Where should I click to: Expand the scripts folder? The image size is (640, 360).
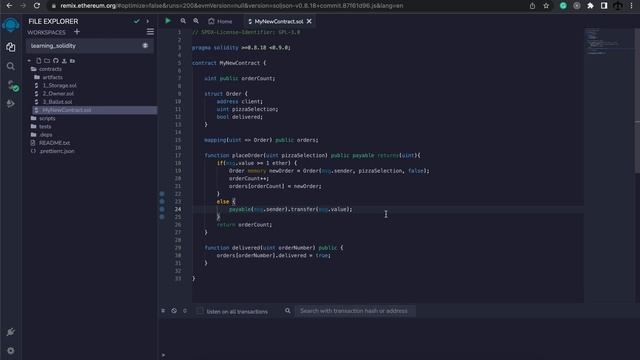43,118
